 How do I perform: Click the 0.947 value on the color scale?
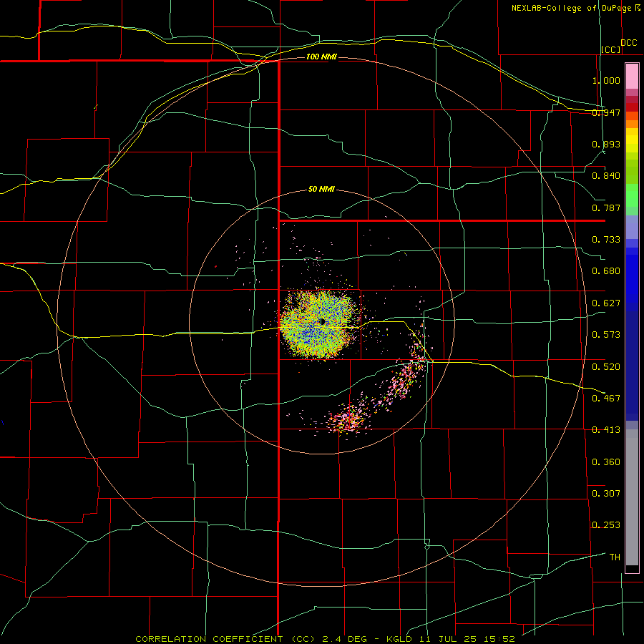click(x=606, y=112)
